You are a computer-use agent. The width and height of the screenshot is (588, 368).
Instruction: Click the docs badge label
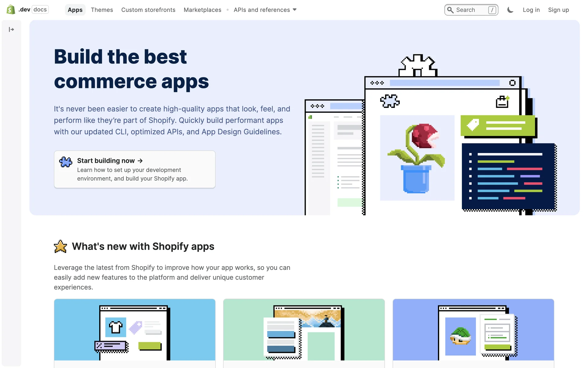coord(40,10)
